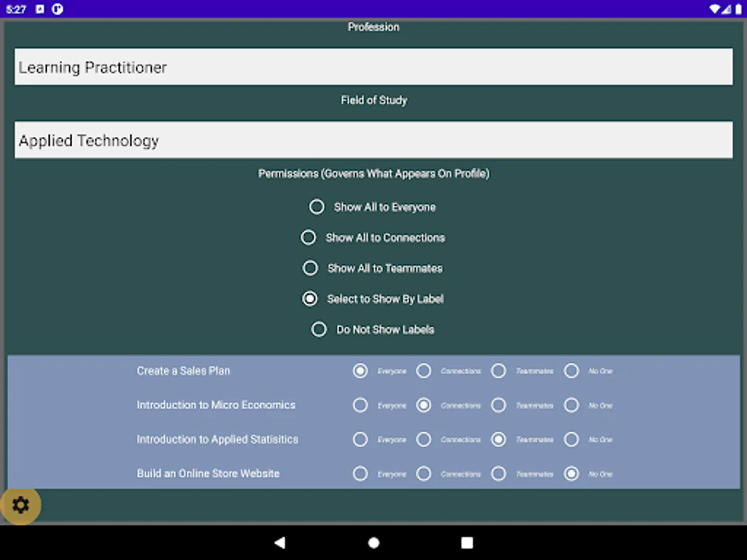747x560 pixels.
Task: Set Introduction to Applied Statistics to No One
Action: [571, 439]
